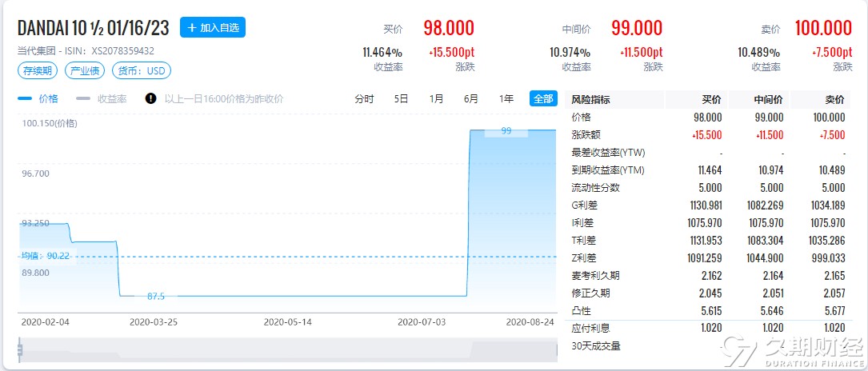Click the 10.489% yield figure
Viewport: 868px width, 371px height.
point(759,53)
